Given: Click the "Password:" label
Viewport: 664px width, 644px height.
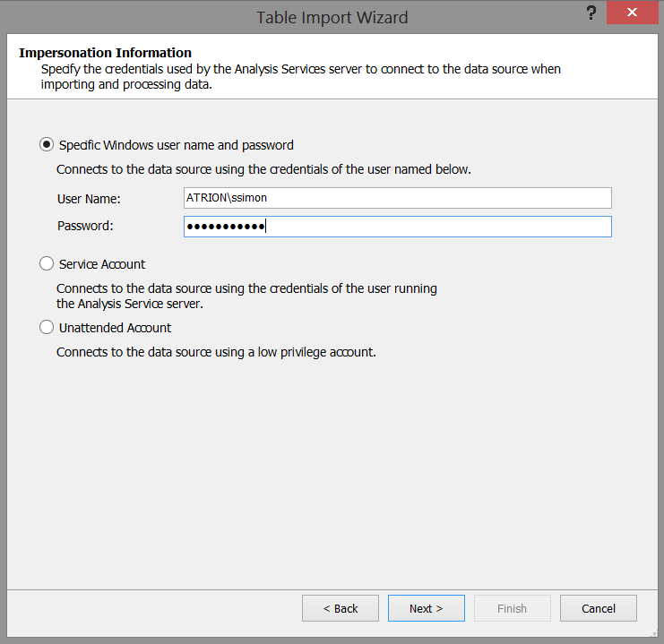Looking at the screenshot, I should [x=85, y=226].
